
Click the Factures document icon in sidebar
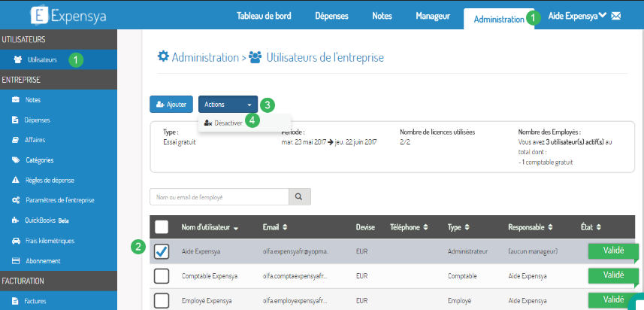coord(15,300)
